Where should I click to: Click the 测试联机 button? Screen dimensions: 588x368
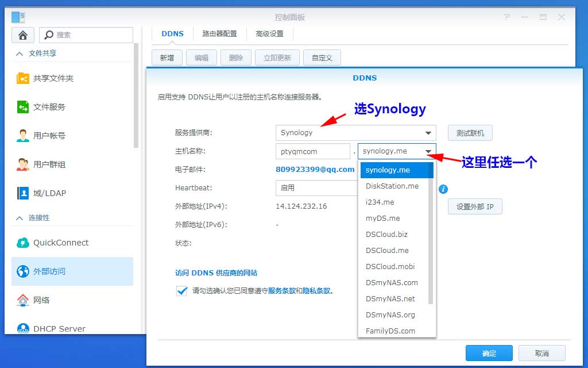pyautogui.click(x=470, y=133)
